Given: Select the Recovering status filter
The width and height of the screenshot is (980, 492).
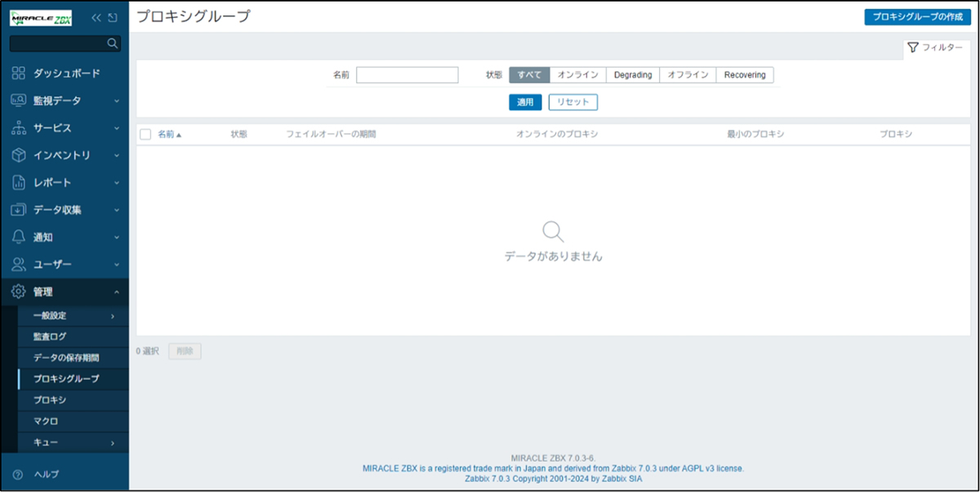Looking at the screenshot, I should click(744, 75).
